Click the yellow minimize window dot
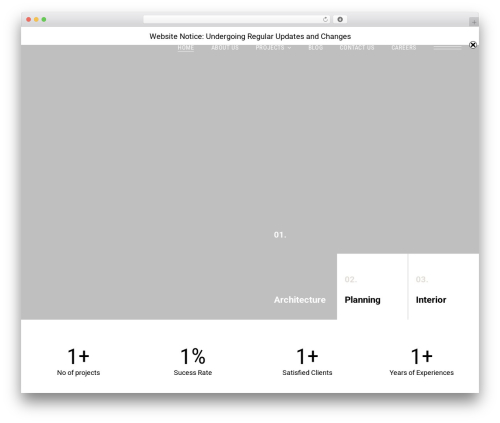This screenshot has width=500, height=423. pos(36,20)
